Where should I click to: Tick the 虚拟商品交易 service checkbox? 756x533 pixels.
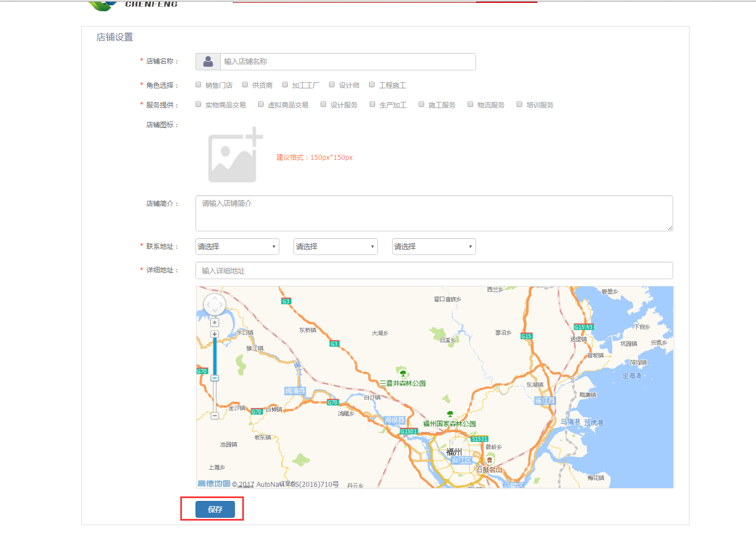261,104
